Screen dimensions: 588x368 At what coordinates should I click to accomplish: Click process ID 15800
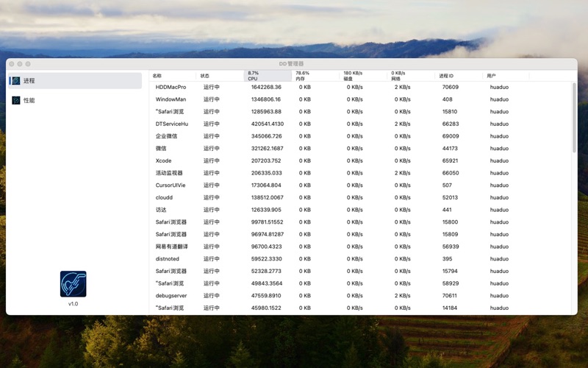click(450, 222)
